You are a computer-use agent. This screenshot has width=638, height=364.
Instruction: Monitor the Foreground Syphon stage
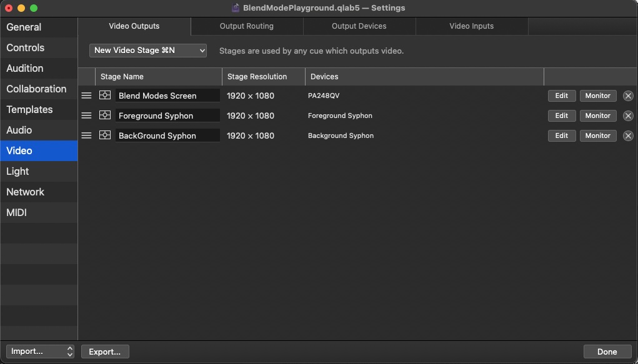[x=597, y=116]
